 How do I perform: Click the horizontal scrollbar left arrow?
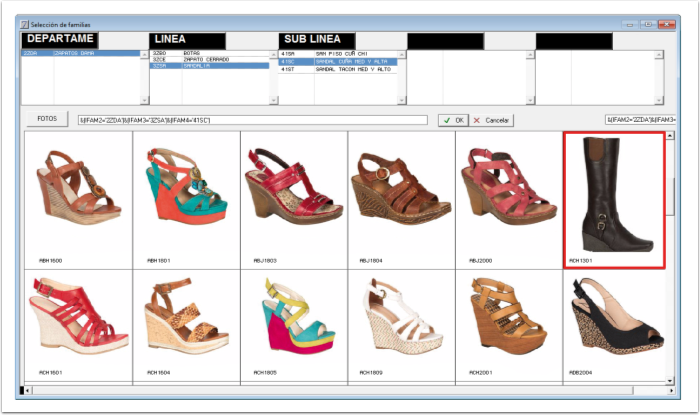pos(27,390)
